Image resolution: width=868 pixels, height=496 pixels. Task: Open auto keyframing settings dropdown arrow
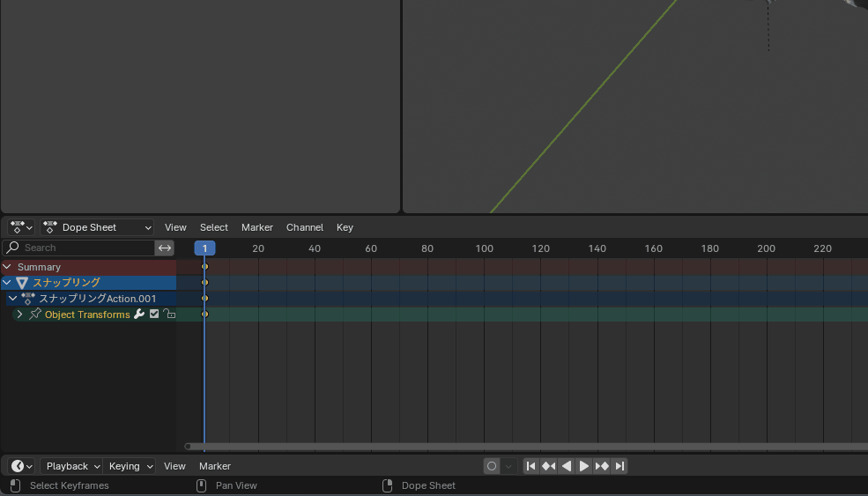coord(508,466)
